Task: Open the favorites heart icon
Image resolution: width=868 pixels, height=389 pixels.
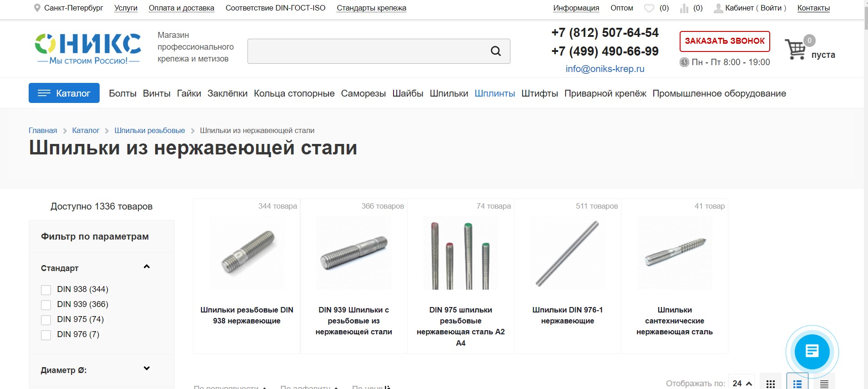Action: pos(649,8)
